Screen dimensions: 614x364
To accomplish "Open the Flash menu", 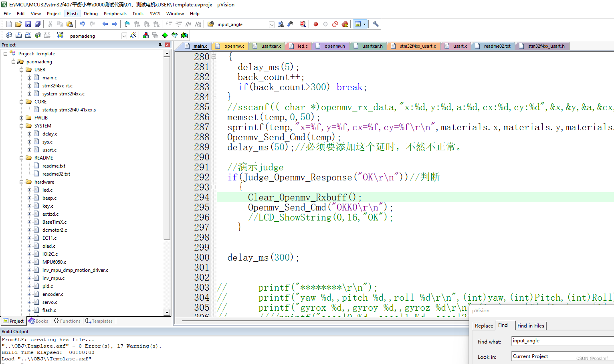I will [x=73, y=14].
